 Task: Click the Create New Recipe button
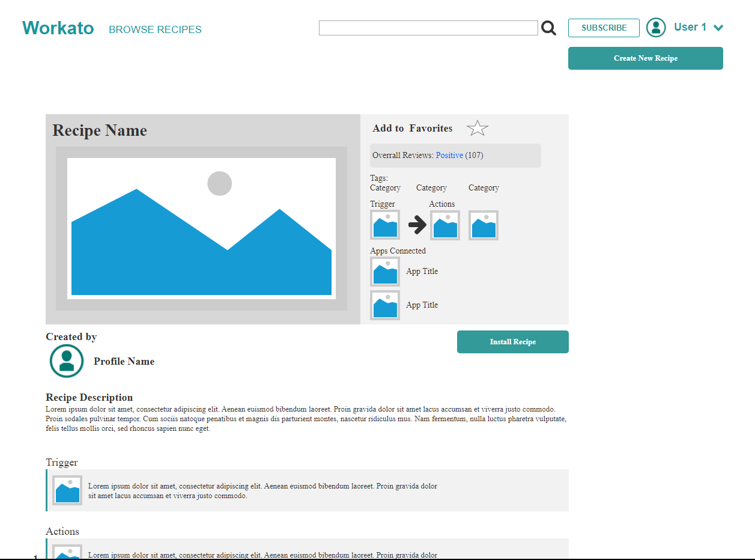click(646, 58)
